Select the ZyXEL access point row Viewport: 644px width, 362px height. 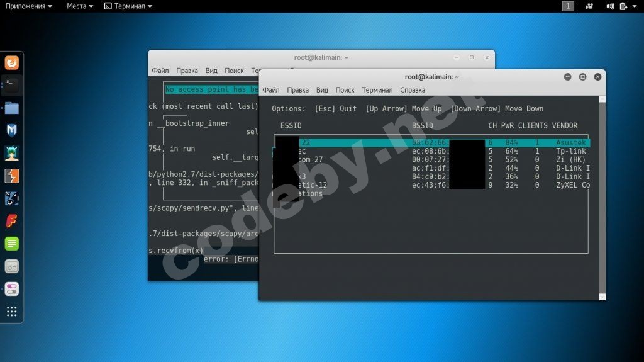coord(431,185)
